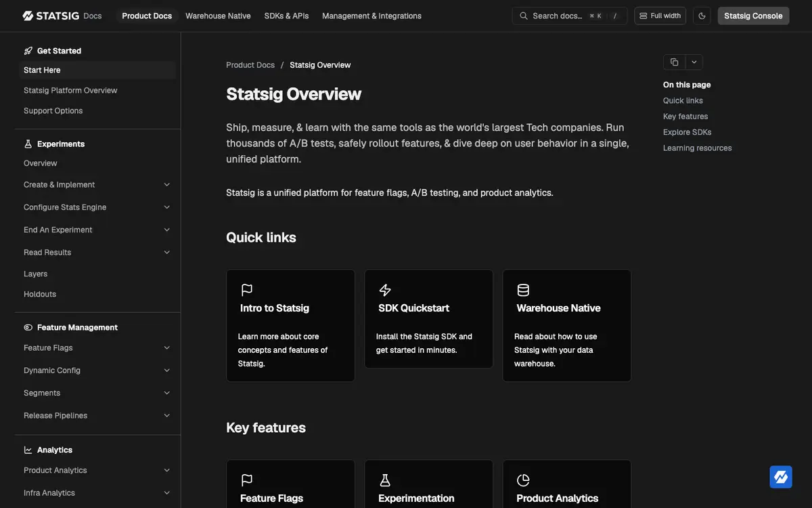Expand Infra Analytics chevron
Image resolution: width=812 pixels, height=508 pixels.
[x=167, y=493]
